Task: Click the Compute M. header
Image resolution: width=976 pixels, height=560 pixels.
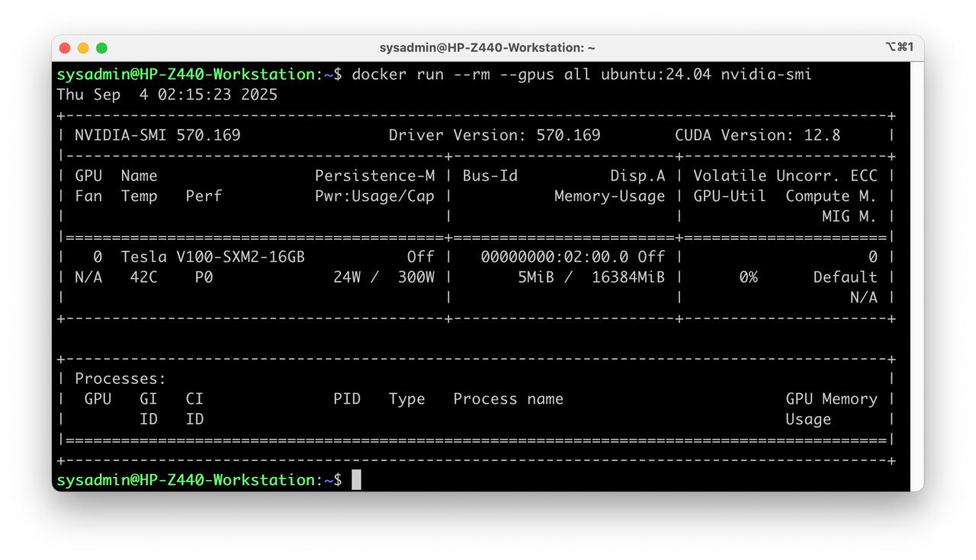Action: tap(831, 197)
